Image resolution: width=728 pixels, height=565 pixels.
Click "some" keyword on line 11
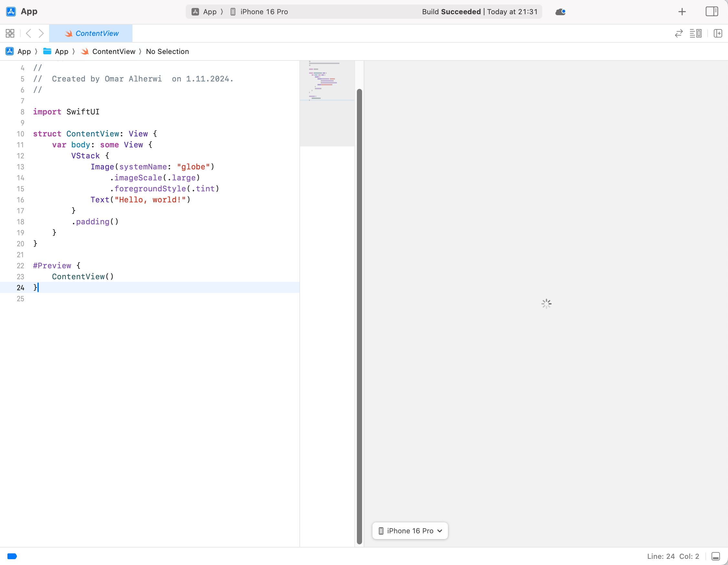109,145
